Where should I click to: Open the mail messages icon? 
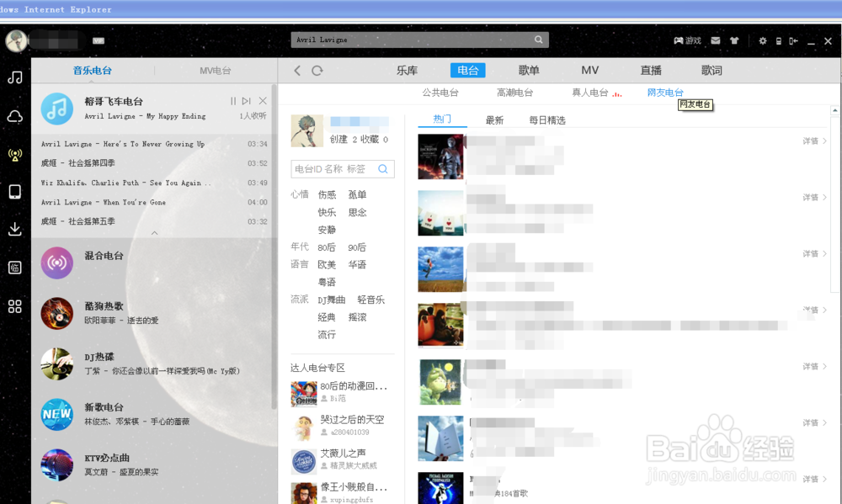click(716, 40)
